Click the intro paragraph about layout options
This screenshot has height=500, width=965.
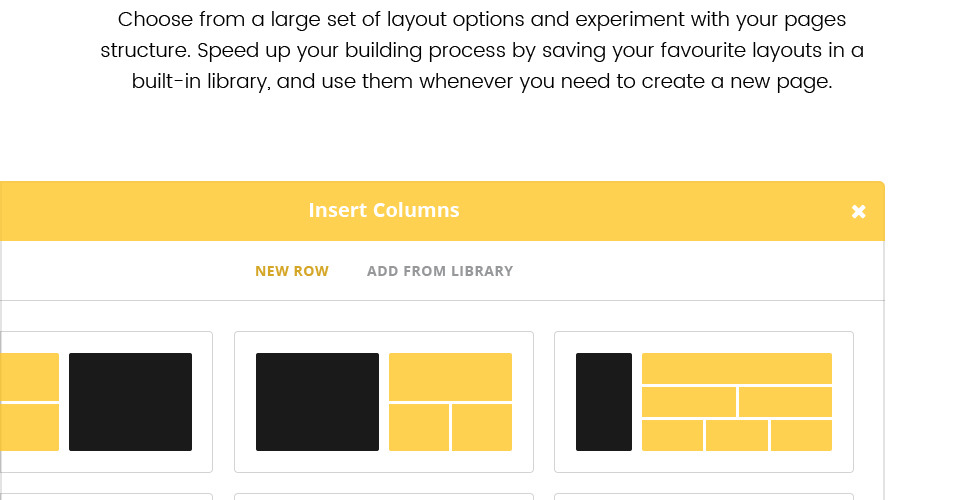point(482,50)
